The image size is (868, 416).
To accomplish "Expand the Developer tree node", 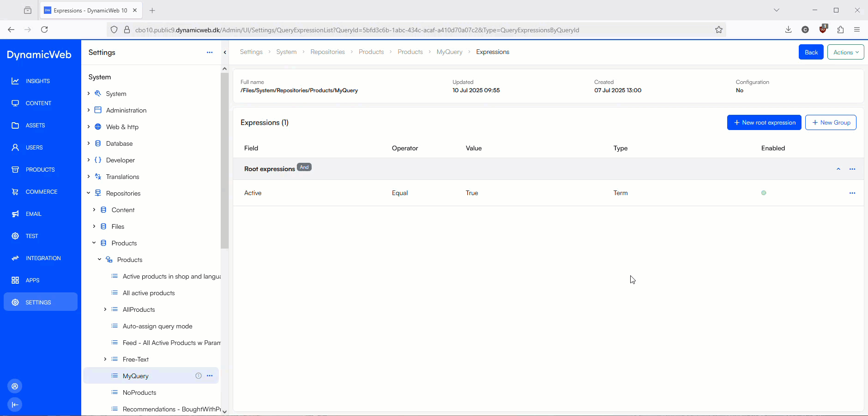I will pos(89,160).
